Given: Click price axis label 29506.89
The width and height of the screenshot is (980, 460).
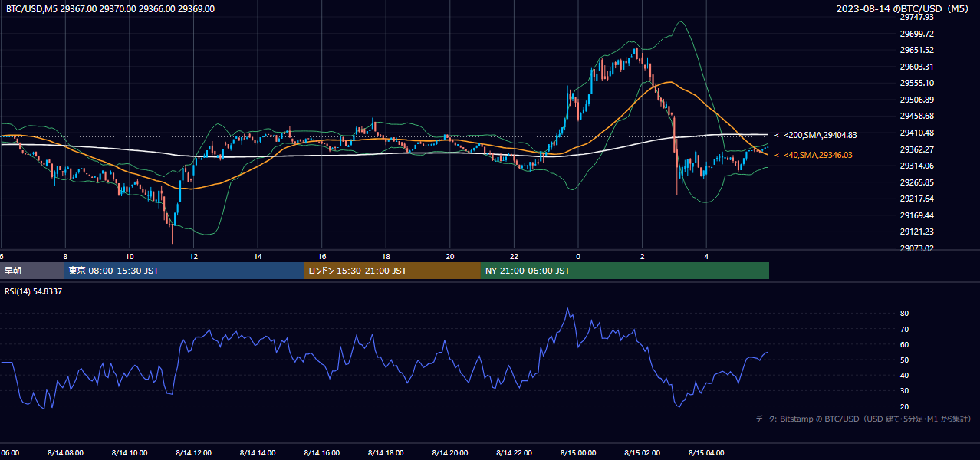Looking at the screenshot, I should [916, 100].
